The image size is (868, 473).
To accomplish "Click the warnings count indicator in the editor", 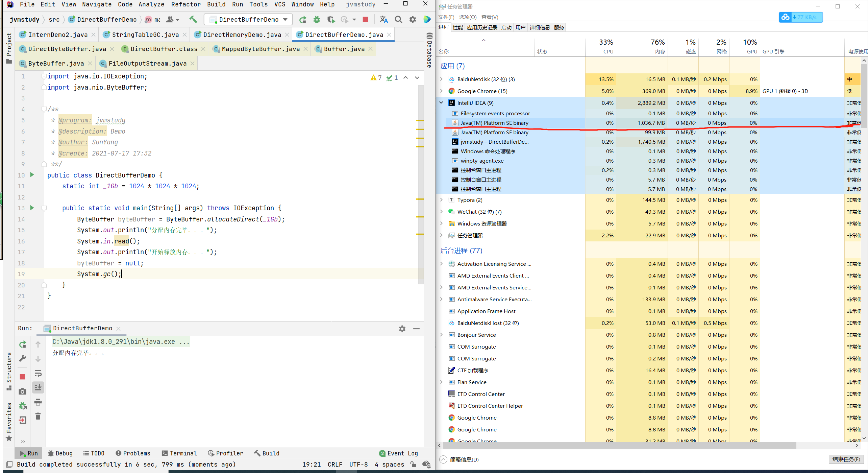I will pos(376,78).
